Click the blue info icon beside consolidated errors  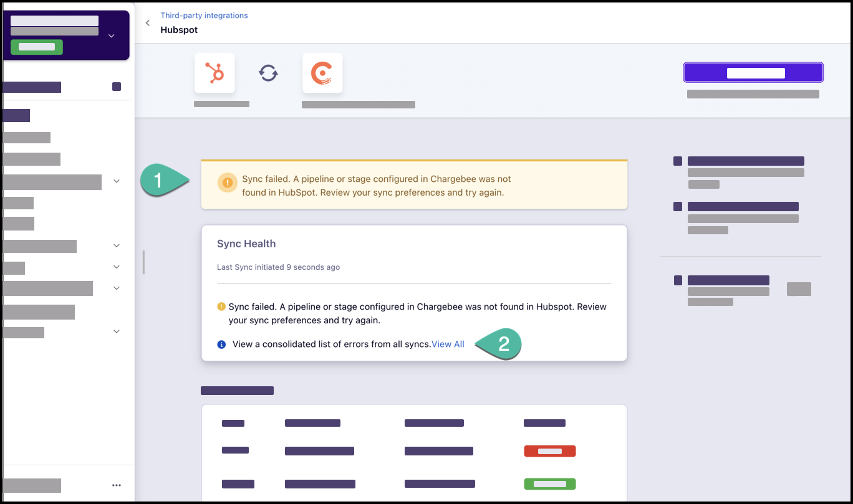click(221, 345)
